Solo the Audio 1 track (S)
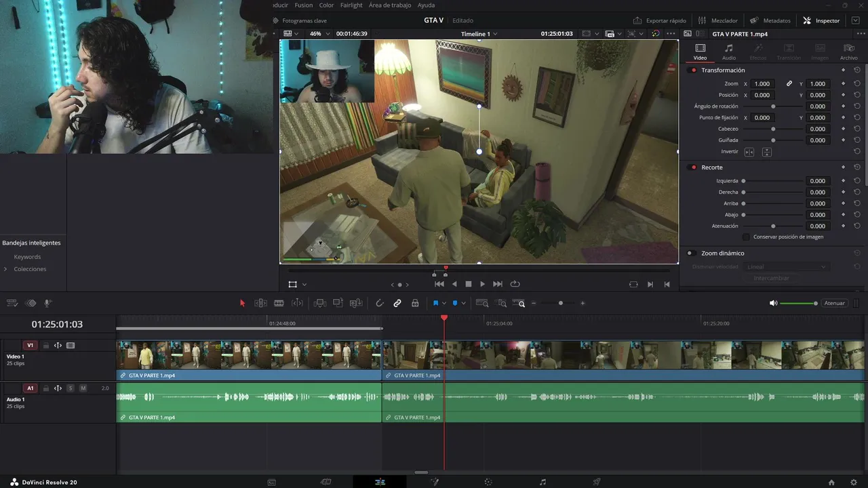This screenshot has height=488, width=868. (71, 388)
